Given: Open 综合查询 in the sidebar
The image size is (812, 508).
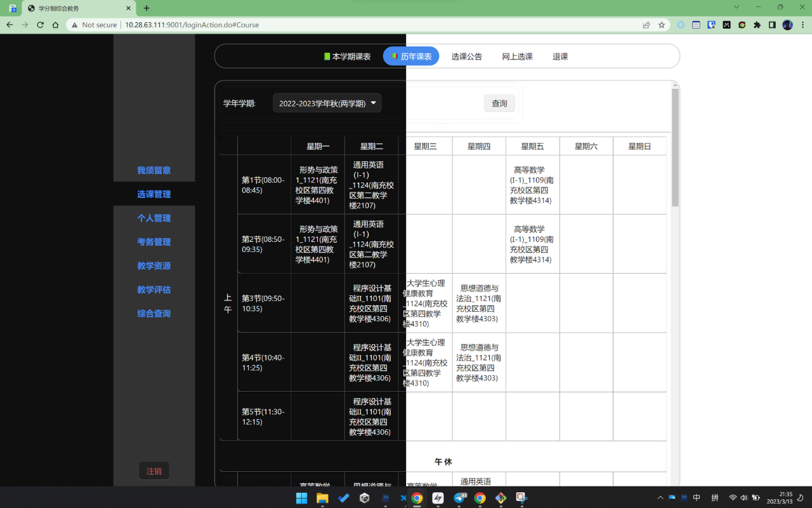Looking at the screenshot, I should tap(154, 313).
